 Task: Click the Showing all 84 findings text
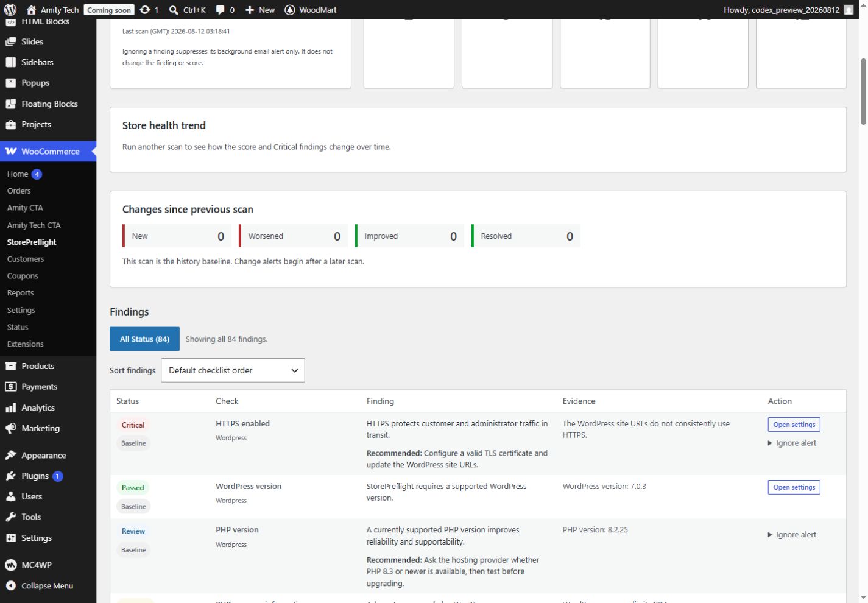coord(227,339)
